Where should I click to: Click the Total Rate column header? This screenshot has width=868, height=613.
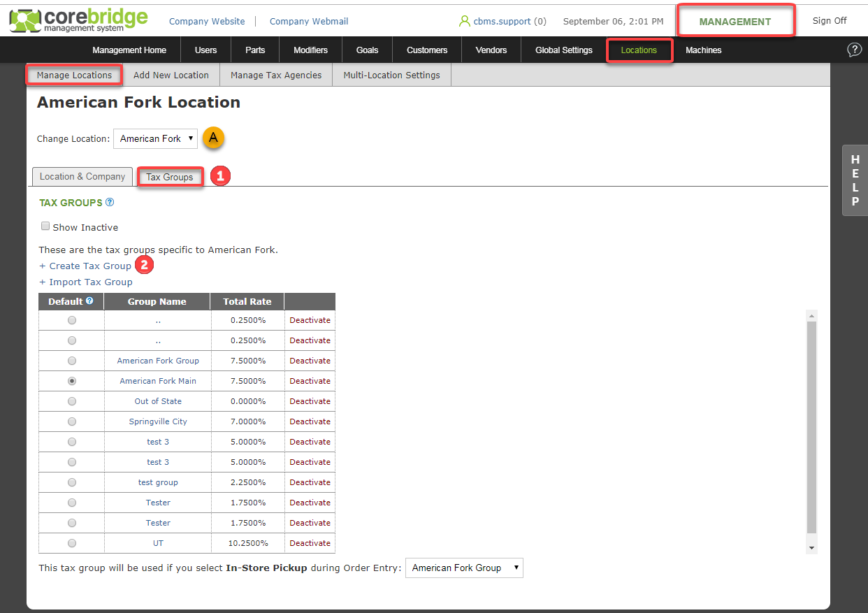(247, 301)
